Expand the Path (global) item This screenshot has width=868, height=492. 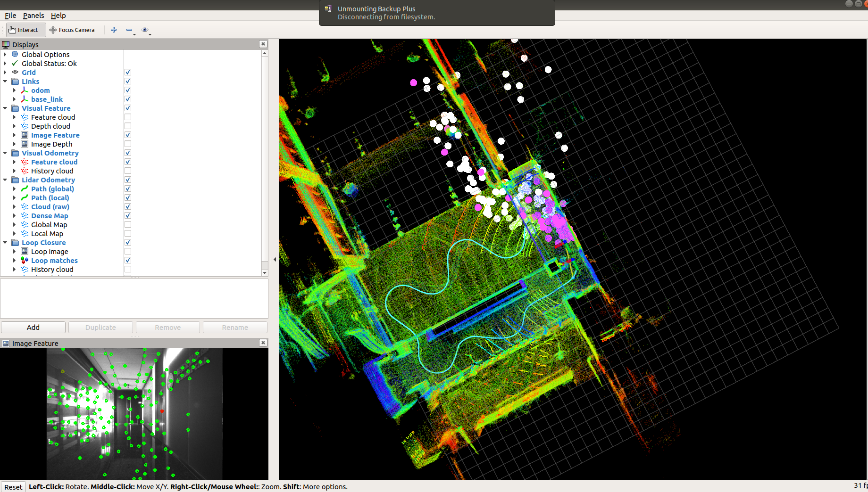pyautogui.click(x=14, y=189)
